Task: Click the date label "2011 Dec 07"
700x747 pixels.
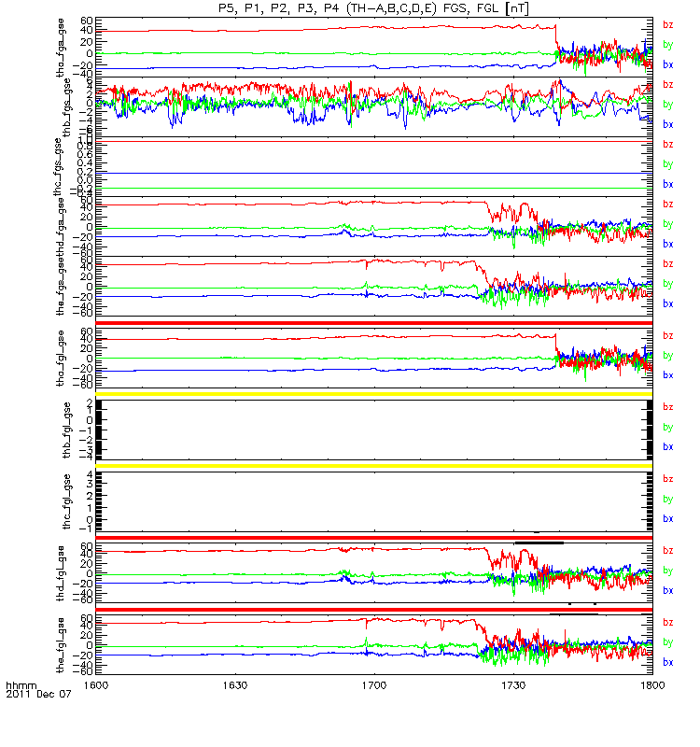Action: 38,694
